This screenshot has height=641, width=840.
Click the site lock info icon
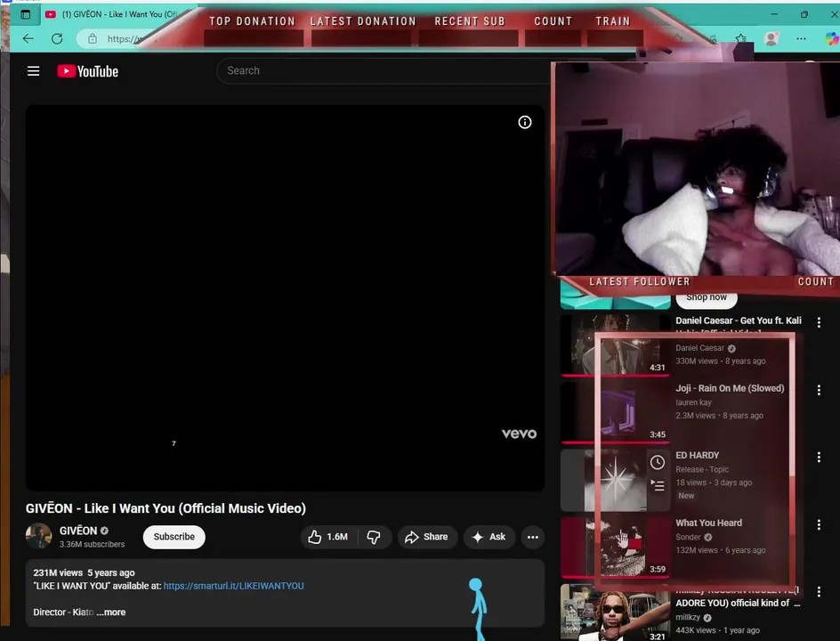(x=93, y=38)
